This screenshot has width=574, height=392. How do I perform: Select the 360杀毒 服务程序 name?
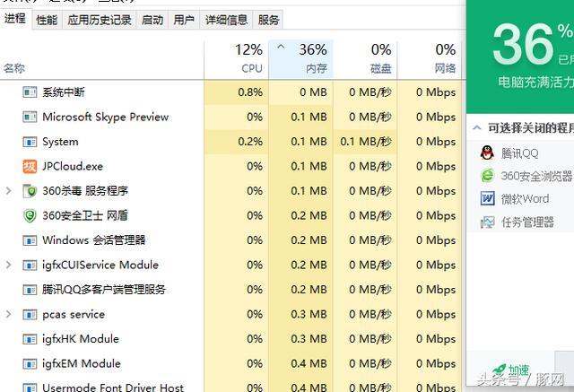(85, 191)
